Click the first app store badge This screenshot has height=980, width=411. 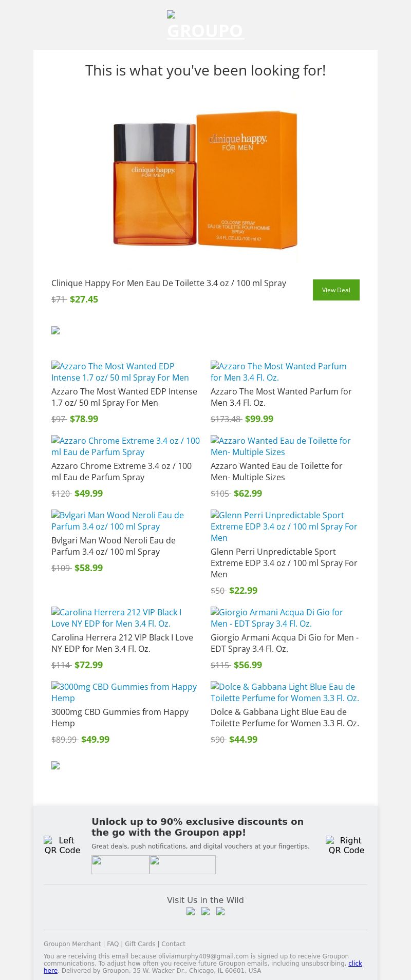(120, 864)
